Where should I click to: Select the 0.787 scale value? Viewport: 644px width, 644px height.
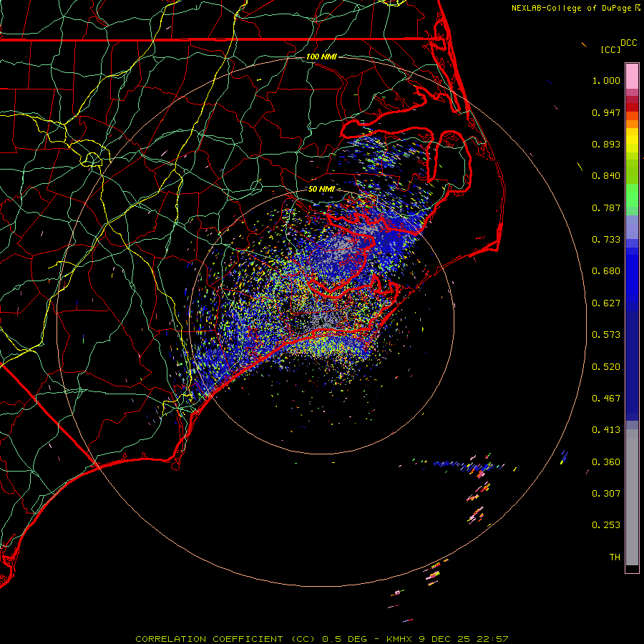click(606, 208)
